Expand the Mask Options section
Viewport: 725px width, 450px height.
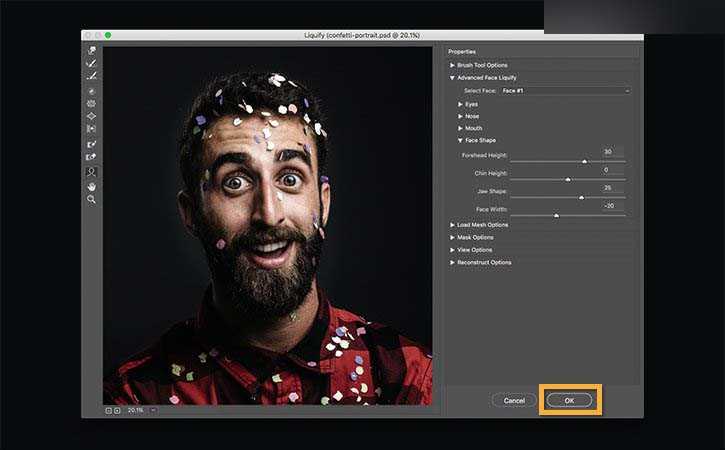[x=452, y=237]
